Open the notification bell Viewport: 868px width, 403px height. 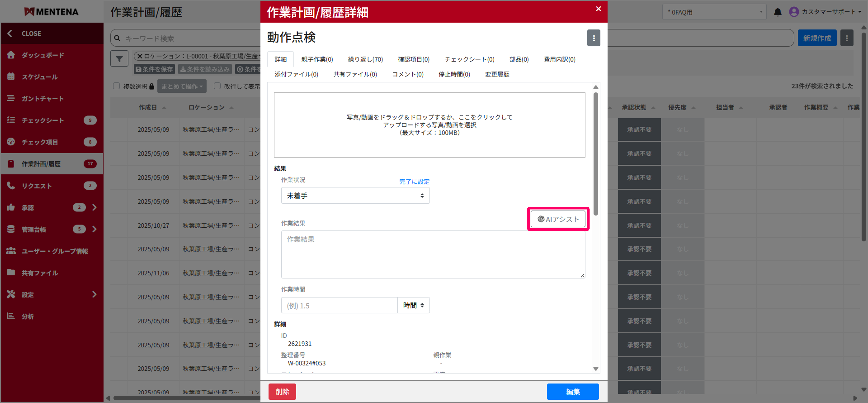click(x=778, y=12)
